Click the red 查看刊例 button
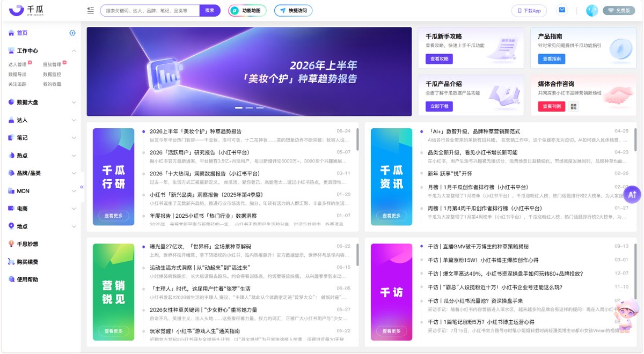Viewport: 644px width, 354px height. [552, 106]
